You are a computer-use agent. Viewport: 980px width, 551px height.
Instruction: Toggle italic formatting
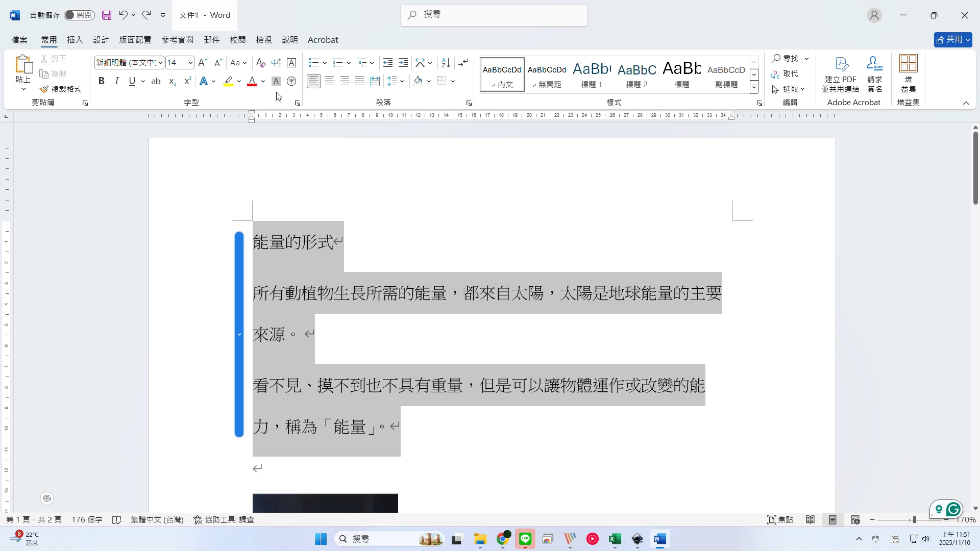117,81
